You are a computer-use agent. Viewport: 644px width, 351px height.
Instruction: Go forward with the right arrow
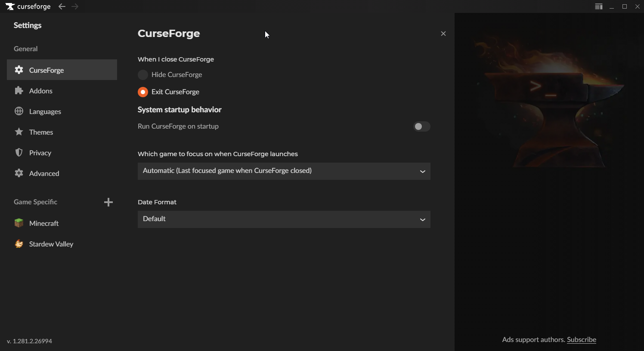(x=75, y=6)
